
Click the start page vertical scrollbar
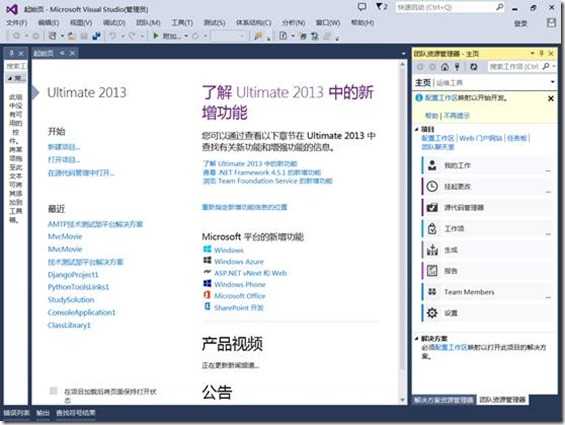click(x=403, y=231)
